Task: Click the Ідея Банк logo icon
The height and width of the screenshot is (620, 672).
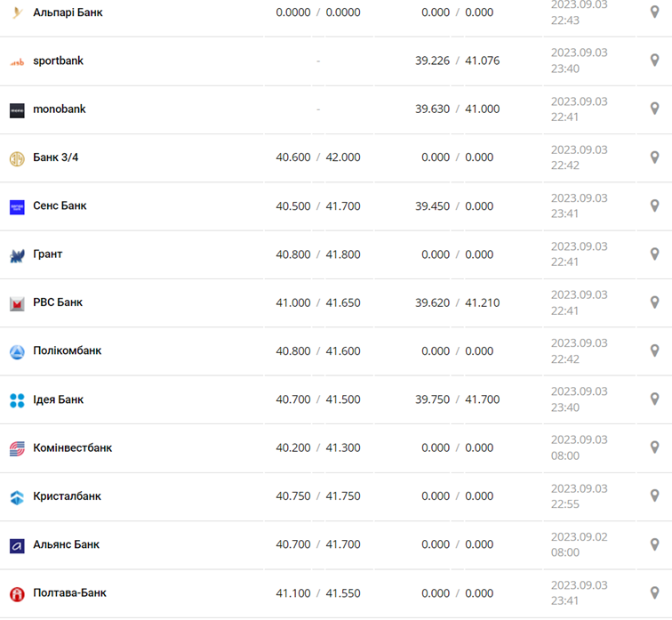Action: click(x=17, y=400)
